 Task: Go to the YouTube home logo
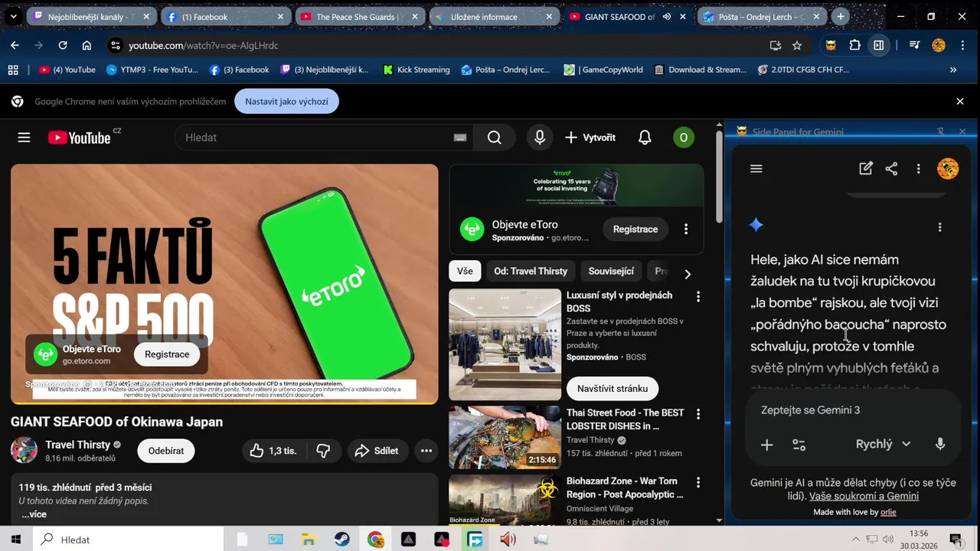(79, 138)
